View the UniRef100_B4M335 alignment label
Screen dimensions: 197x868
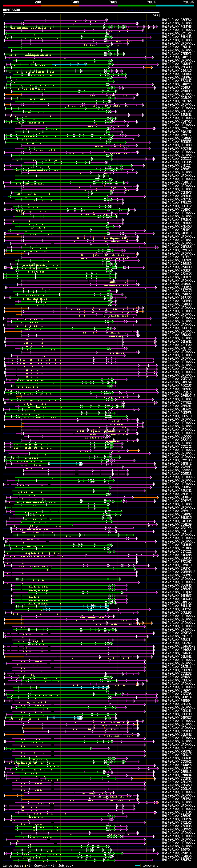pyautogui.click(x=177, y=521)
